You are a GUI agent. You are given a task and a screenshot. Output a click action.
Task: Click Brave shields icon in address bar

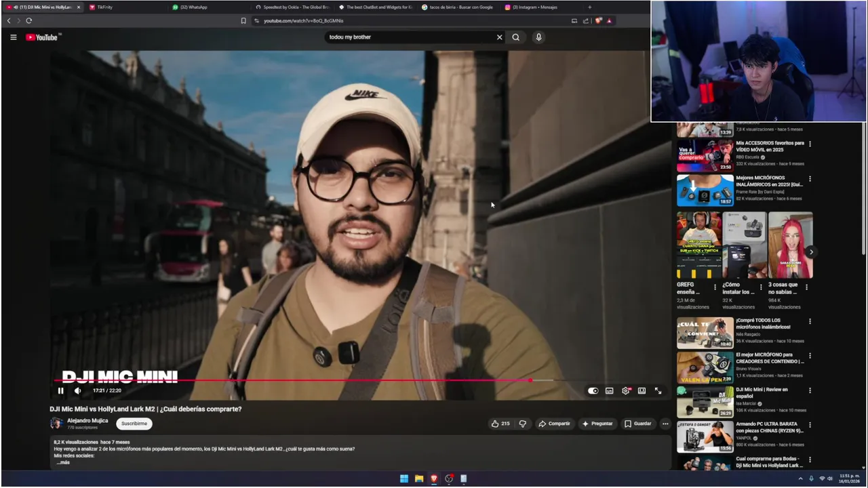[598, 20]
